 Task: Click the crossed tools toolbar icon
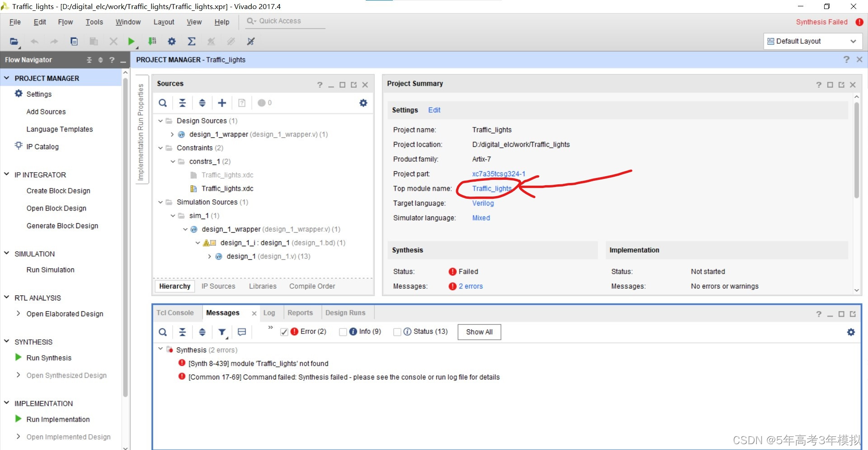(251, 42)
